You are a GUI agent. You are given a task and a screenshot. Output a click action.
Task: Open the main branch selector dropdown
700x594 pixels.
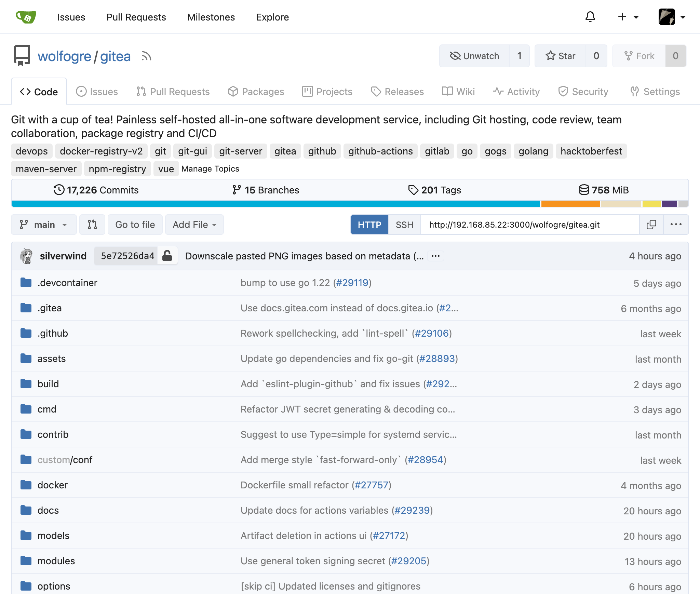(44, 225)
